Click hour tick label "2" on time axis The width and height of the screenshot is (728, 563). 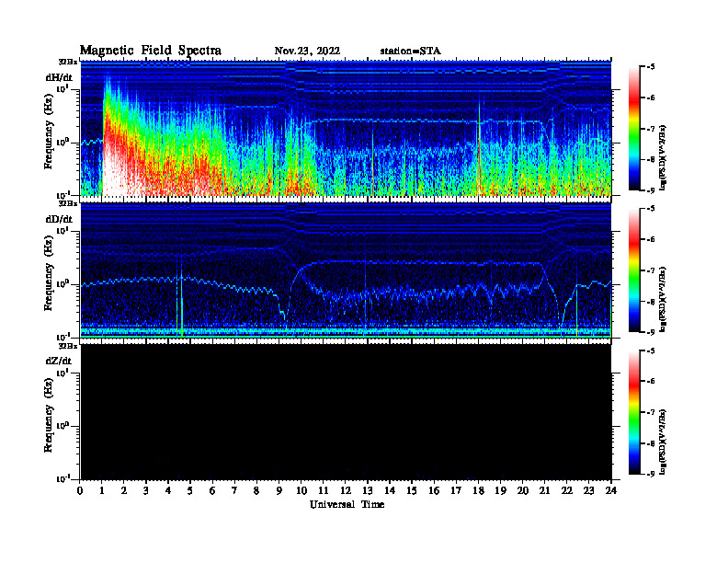tap(124, 490)
